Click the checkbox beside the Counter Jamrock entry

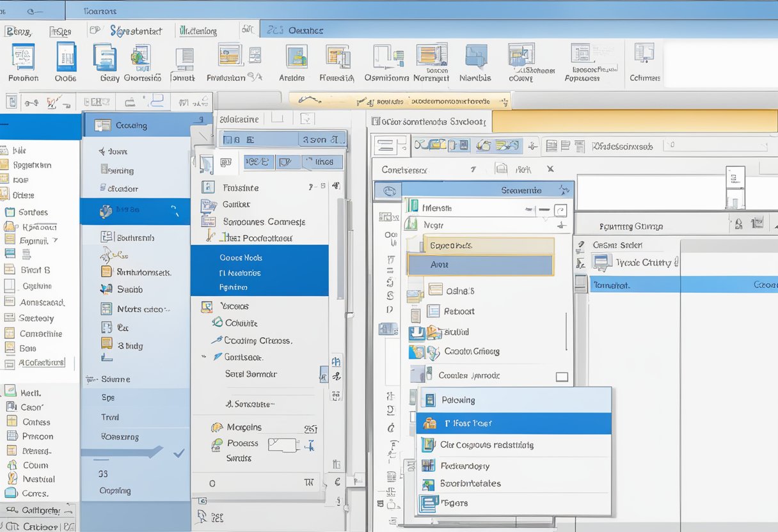[x=561, y=377]
